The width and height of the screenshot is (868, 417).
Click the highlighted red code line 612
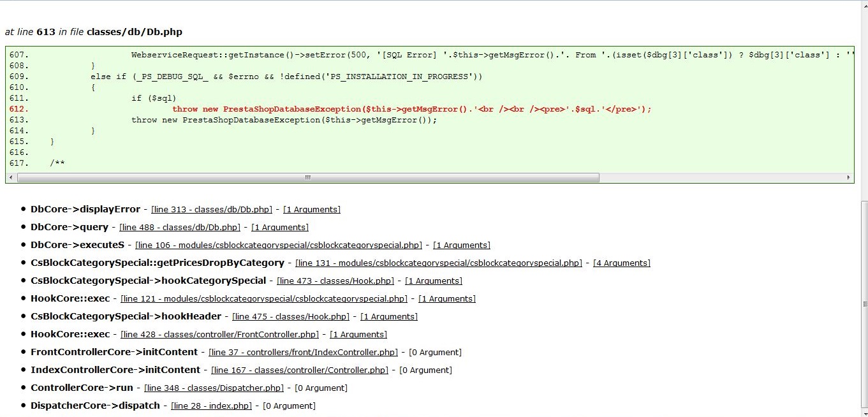click(412, 109)
